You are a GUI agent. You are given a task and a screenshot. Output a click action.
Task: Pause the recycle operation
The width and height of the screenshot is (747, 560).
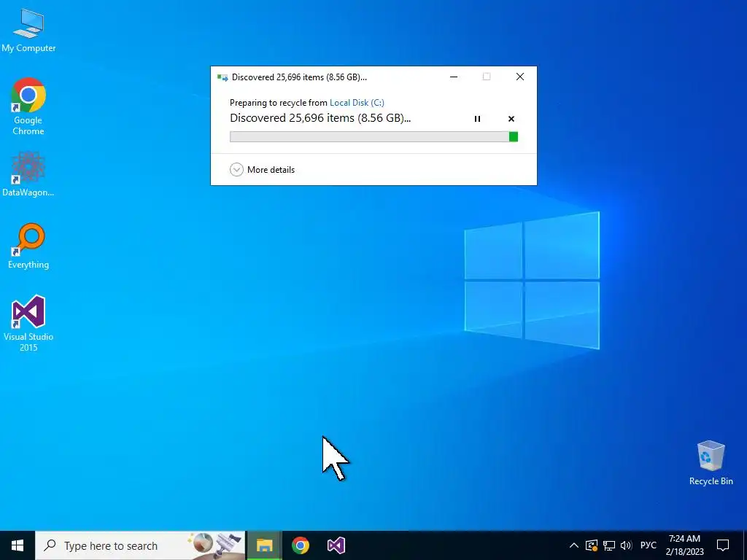click(477, 119)
